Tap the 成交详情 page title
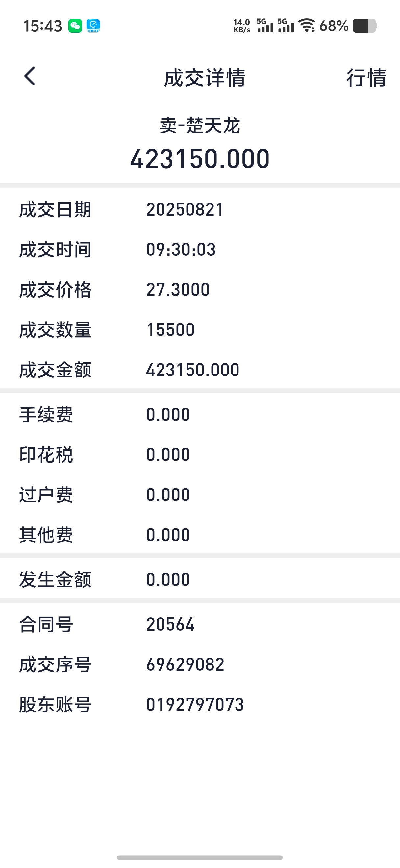 (205, 78)
